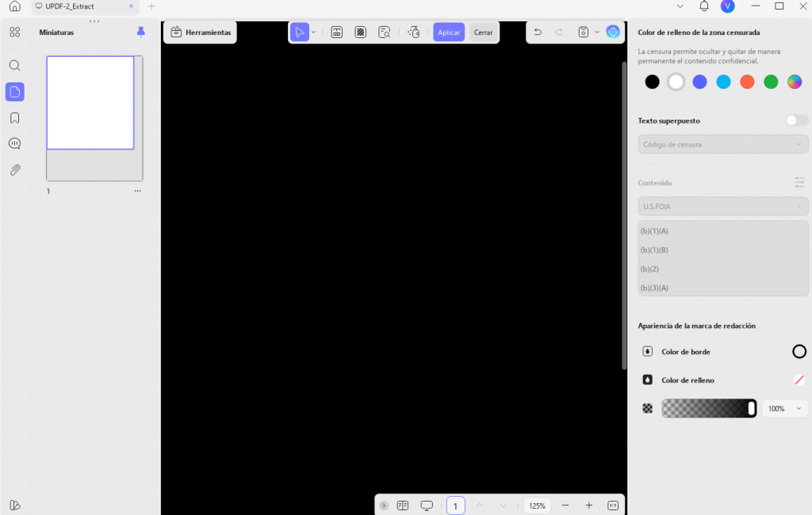This screenshot has width=812, height=515.
Task: Pick the orange fill color swatch
Action: tap(747, 82)
